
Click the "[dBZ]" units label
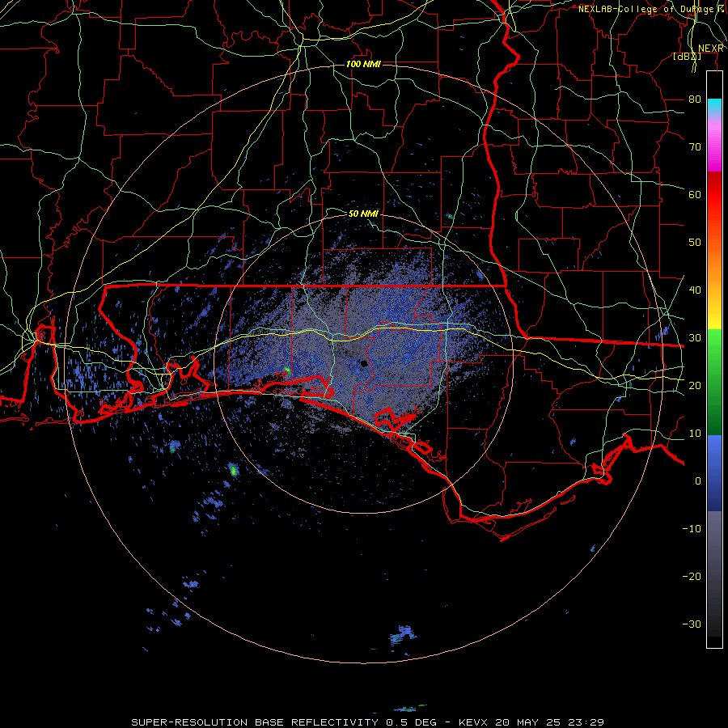coord(687,57)
